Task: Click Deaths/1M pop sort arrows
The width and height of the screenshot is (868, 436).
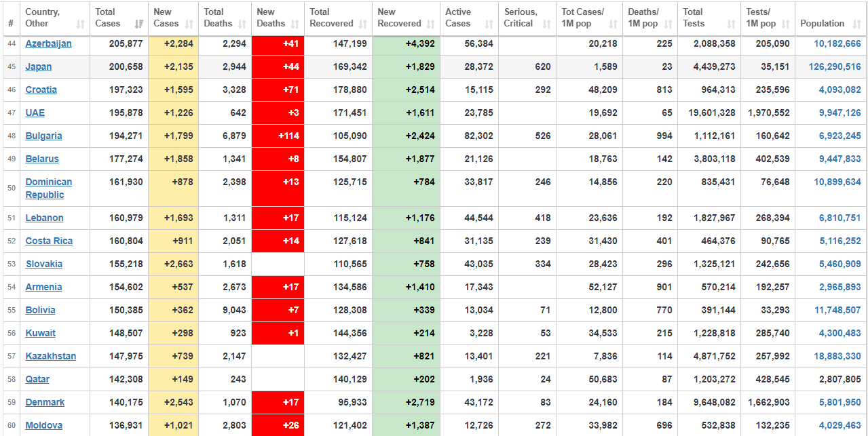Action: coord(668,24)
